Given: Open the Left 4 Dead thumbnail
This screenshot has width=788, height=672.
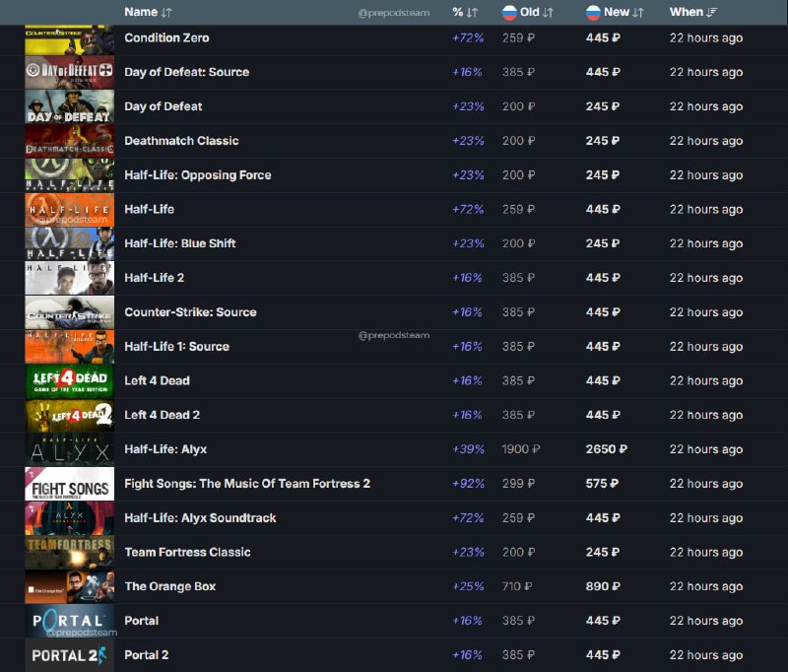Looking at the screenshot, I should coord(69,381).
